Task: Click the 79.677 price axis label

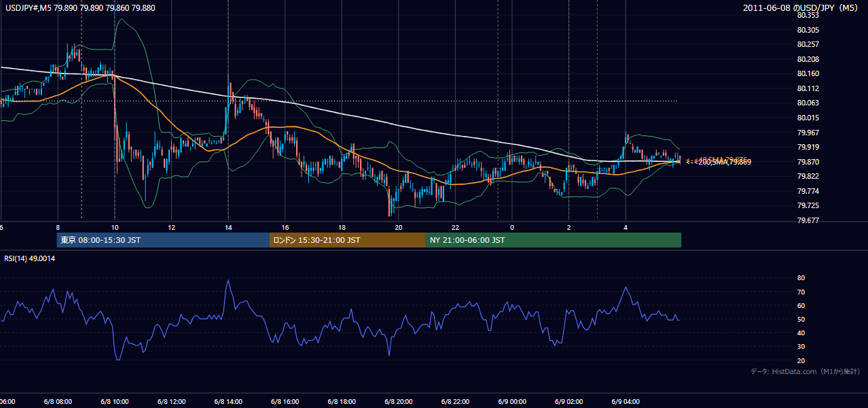Action: pos(808,220)
